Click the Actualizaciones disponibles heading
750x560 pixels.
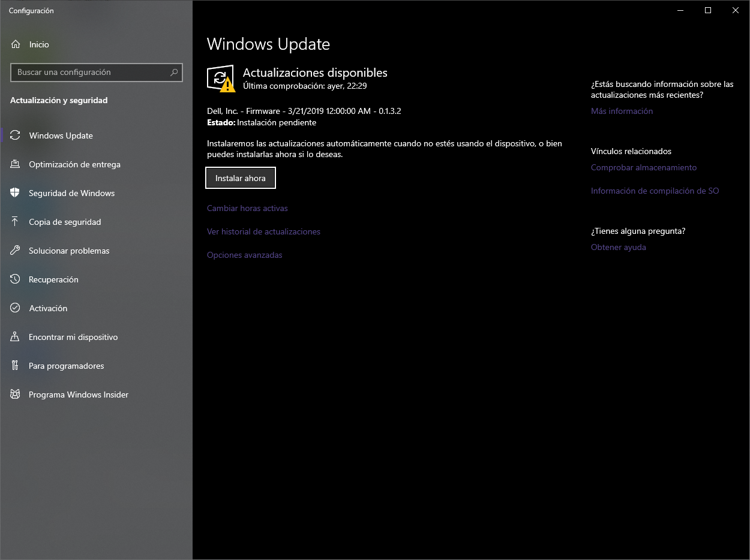(x=315, y=73)
